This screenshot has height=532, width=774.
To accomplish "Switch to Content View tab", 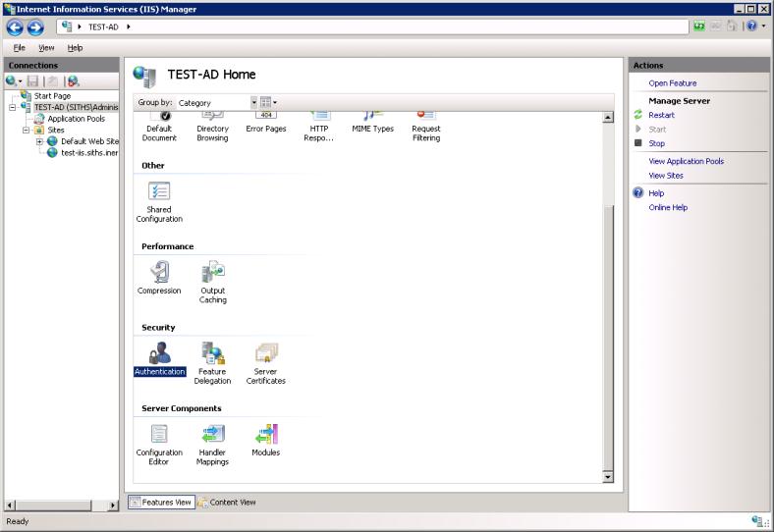I will pyautogui.click(x=227, y=502).
